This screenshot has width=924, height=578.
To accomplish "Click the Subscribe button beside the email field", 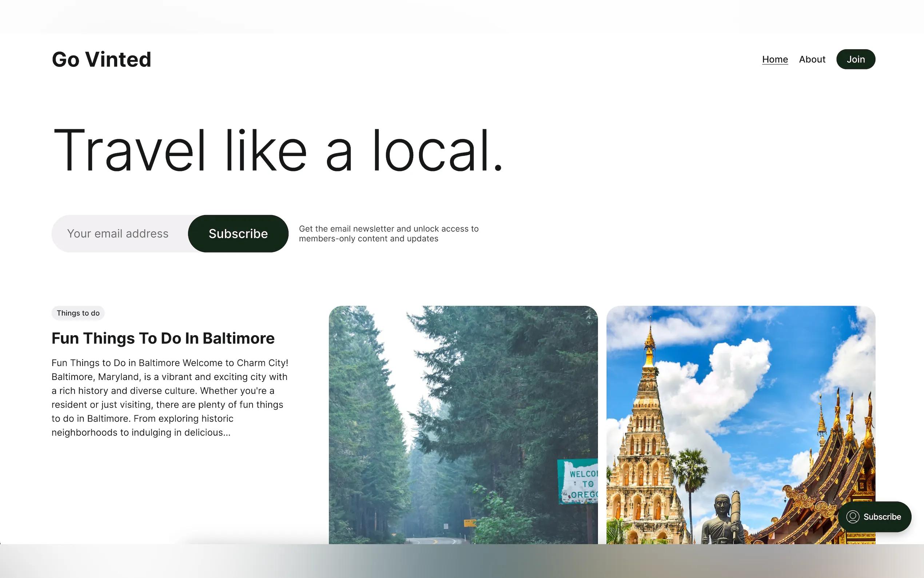I will pos(238,234).
